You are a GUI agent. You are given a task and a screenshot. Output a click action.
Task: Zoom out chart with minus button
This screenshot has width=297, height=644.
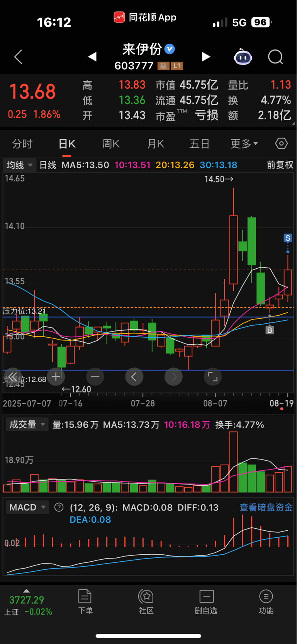(95, 376)
